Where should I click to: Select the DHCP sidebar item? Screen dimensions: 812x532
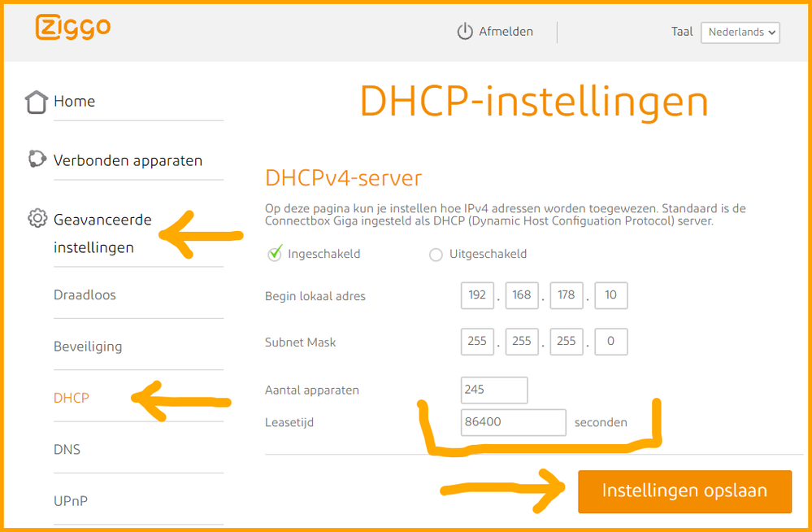click(72, 398)
